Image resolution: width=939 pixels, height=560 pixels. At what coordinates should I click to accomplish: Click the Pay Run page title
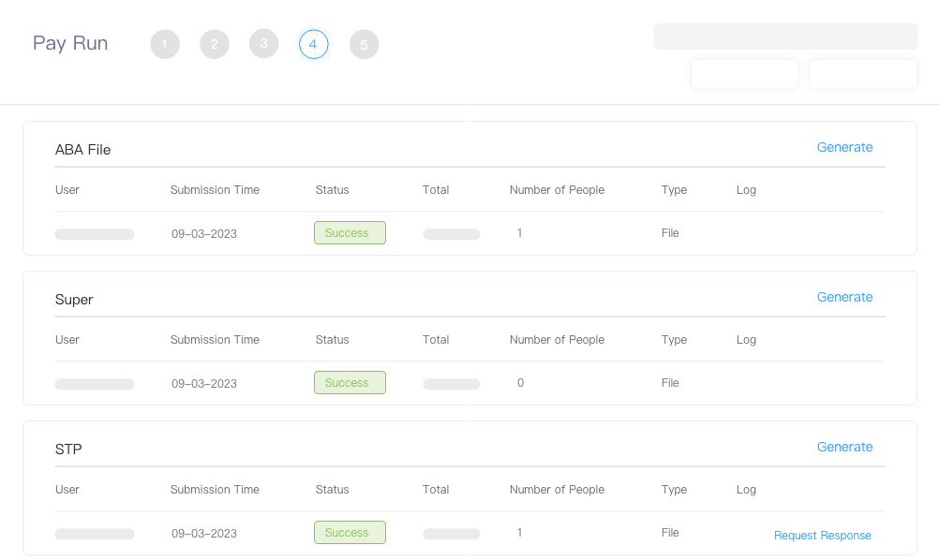[70, 43]
